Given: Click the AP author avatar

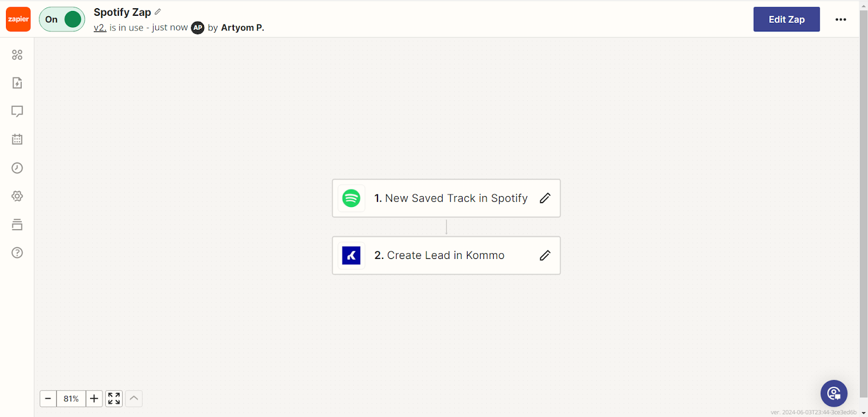Looking at the screenshot, I should click(198, 28).
